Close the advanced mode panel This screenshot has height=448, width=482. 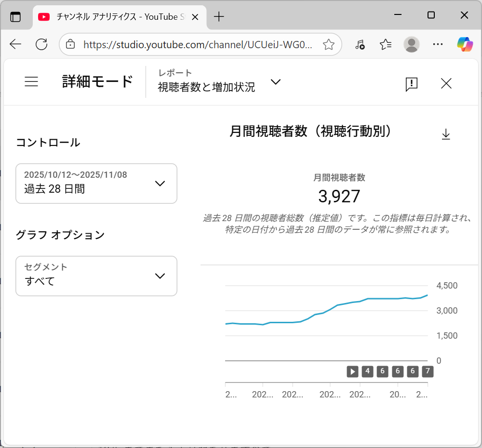[x=446, y=84]
